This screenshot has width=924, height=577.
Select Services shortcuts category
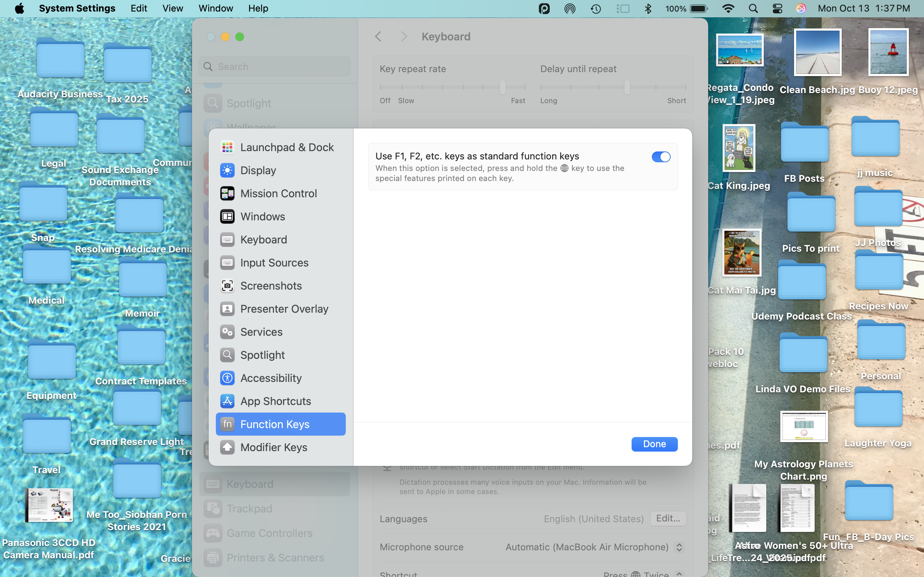point(261,332)
